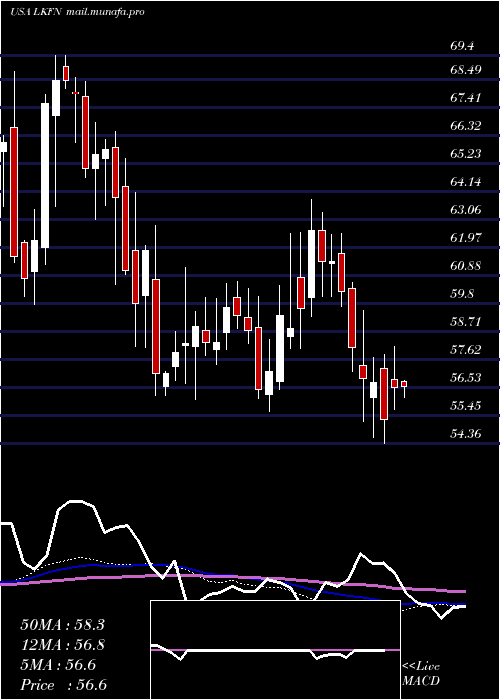Click the 5MA : 56.6 readout
The width and height of the screenshot is (500, 700).
click(58, 665)
